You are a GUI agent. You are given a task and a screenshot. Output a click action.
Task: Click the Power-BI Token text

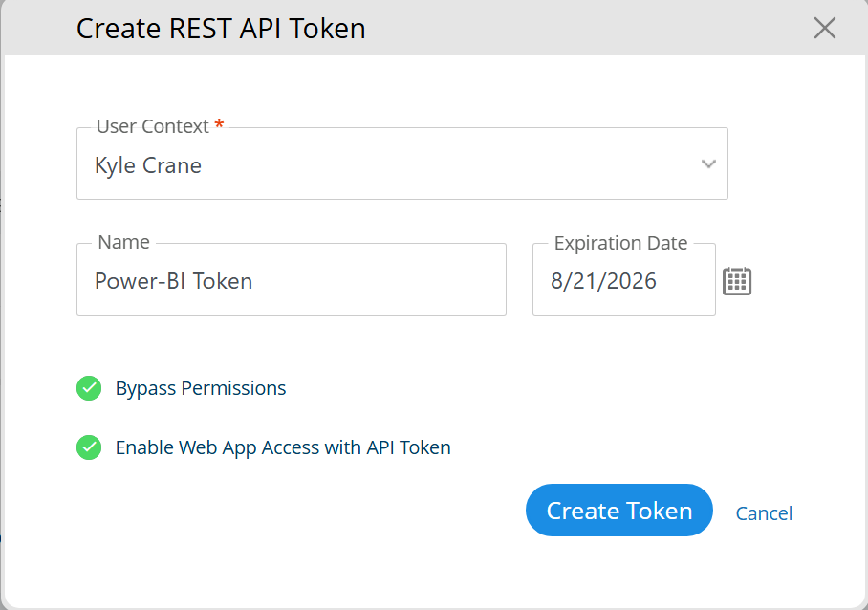173,281
